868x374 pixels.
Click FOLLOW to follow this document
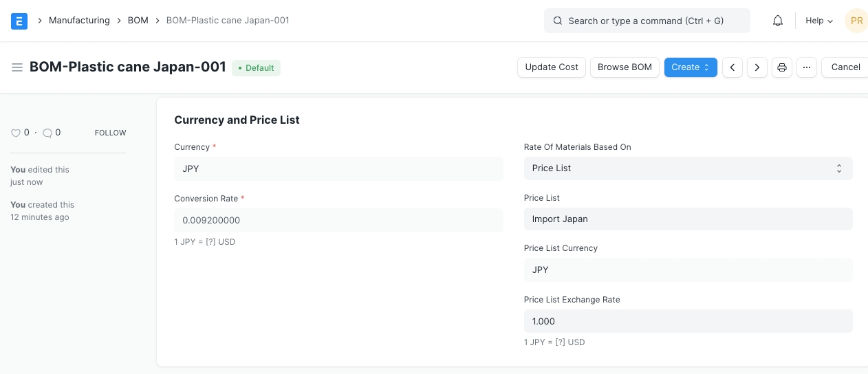(x=110, y=133)
